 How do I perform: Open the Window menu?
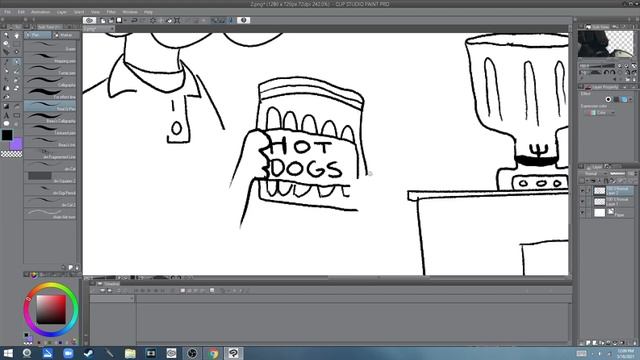[x=130, y=12]
